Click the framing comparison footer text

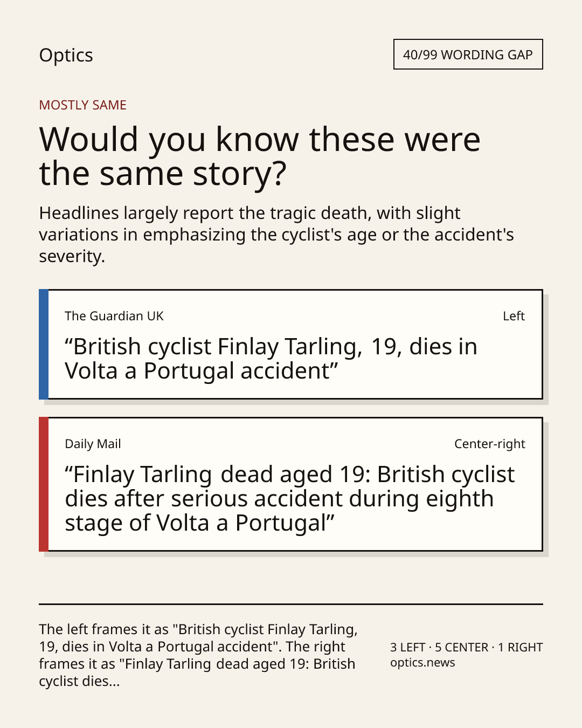(x=198, y=655)
